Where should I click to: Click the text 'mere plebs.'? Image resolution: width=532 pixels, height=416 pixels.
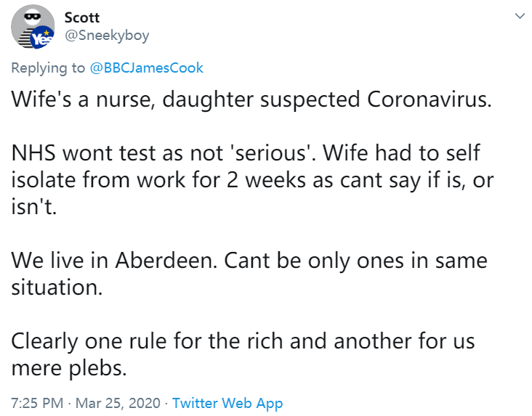coord(69,367)
